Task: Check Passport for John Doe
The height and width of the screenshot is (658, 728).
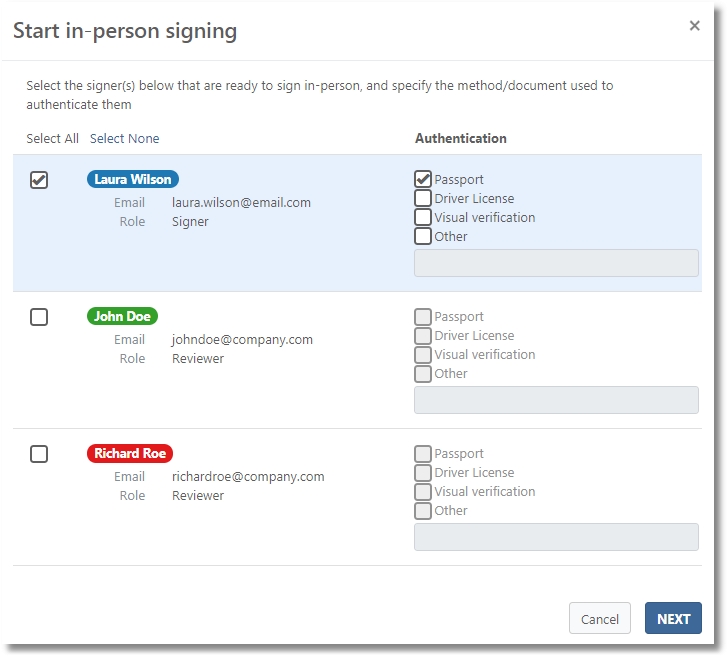Action: tap(423, 317)
